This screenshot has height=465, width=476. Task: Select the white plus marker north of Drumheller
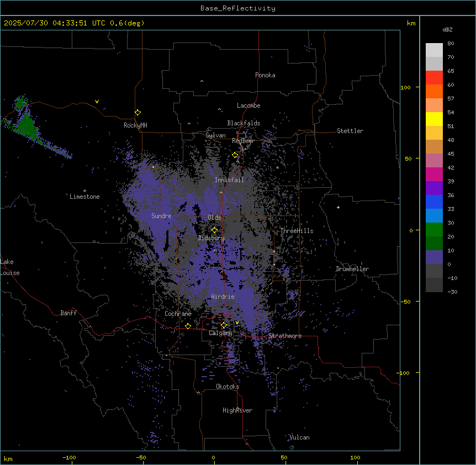338,207
